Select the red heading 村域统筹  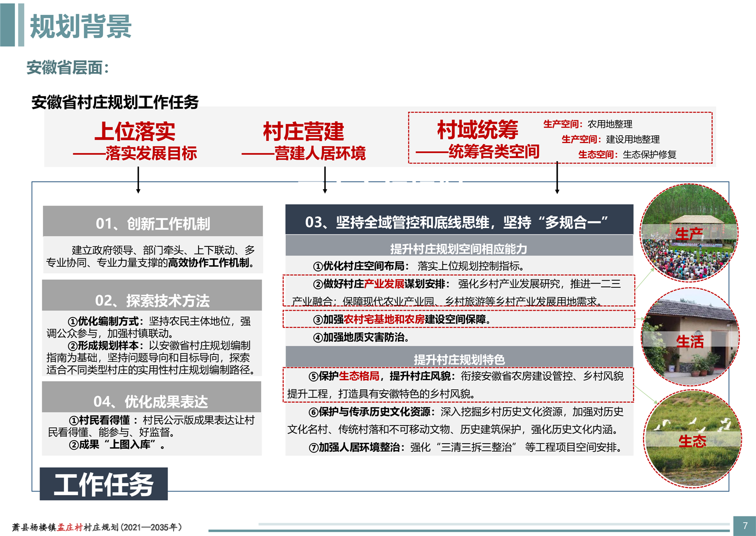pyautogui.click(x=477, y=130)
